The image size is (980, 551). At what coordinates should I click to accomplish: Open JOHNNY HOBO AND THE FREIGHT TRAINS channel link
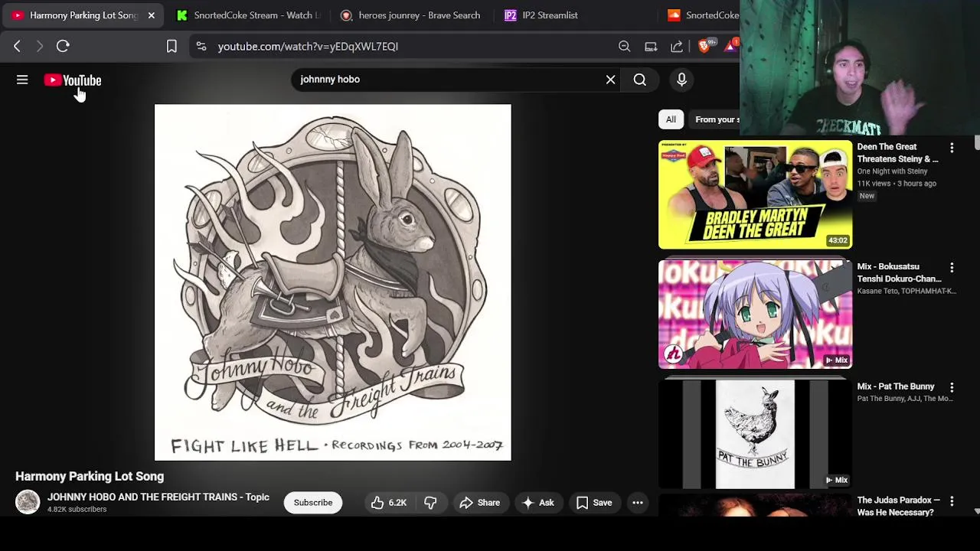158,497
